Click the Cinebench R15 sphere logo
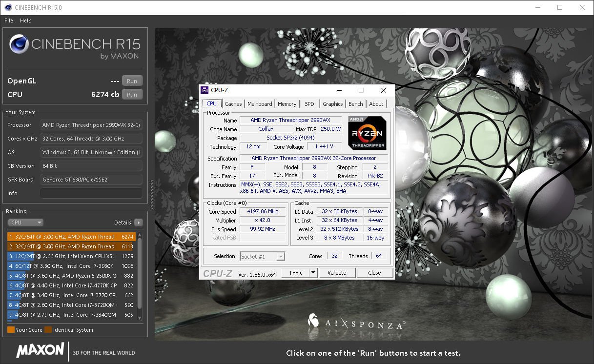This screenshot has height=364, width=594. [x=19, y=45]
